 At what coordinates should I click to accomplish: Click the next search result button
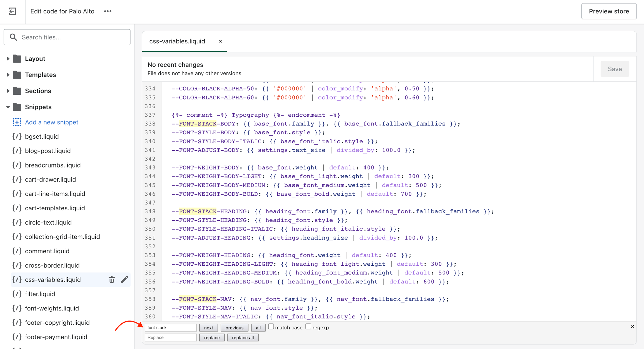(x=209, y=327)
